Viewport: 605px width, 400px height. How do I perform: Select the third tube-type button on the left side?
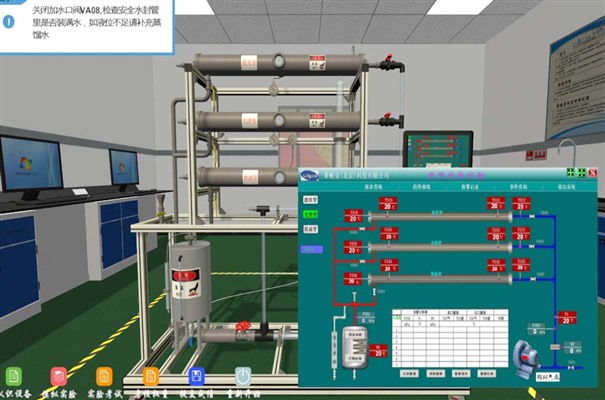(311, 230)
